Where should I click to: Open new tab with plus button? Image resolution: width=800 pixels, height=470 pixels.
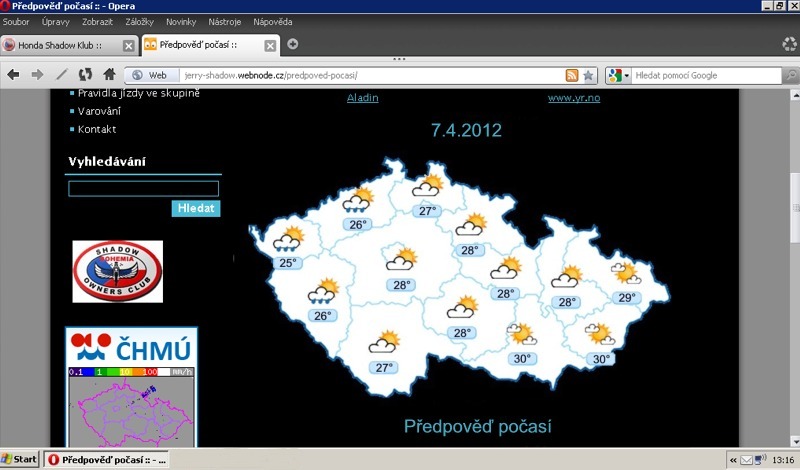[x=293, y=44]
